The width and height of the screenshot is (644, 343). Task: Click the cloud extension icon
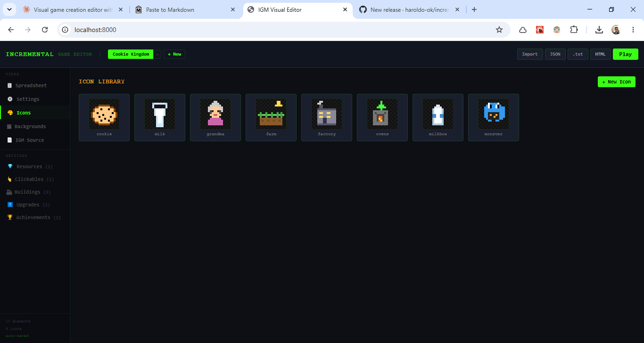pyautogui.click(x=523, y=30)
